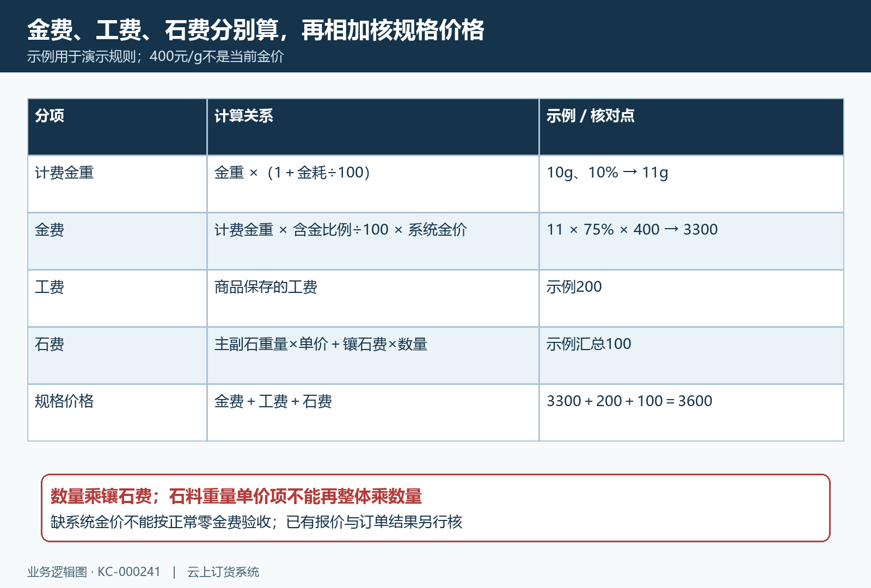
Task: Select the 石费 row label
Action: click(x=50, y=344)
